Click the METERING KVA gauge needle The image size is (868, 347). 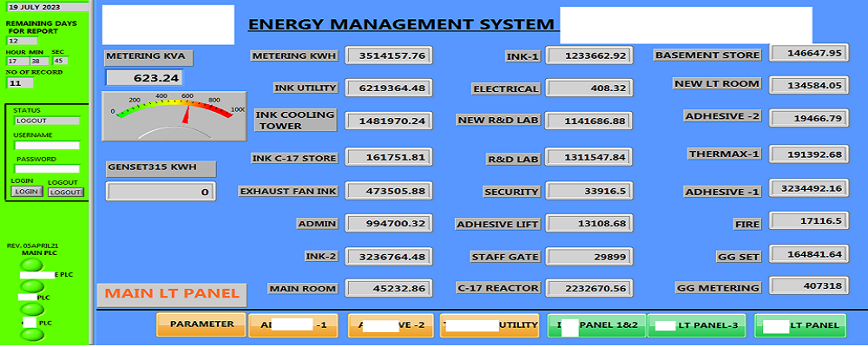[x=186, y=111]
